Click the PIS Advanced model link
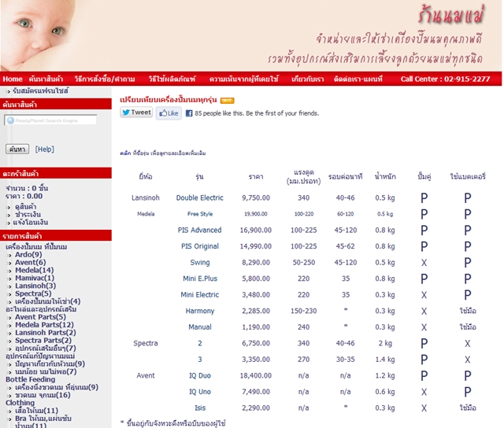Image resolution: width=504 pixels, height=428 pixels. pos(199,231)
